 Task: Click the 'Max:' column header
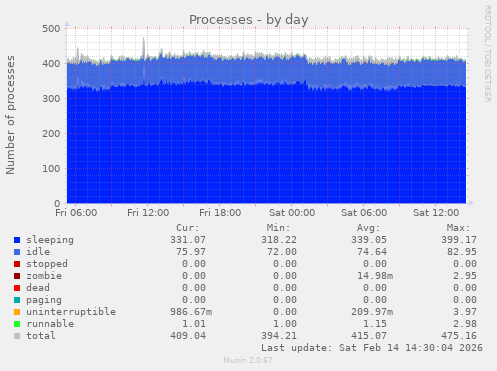[x=458, y=228]
